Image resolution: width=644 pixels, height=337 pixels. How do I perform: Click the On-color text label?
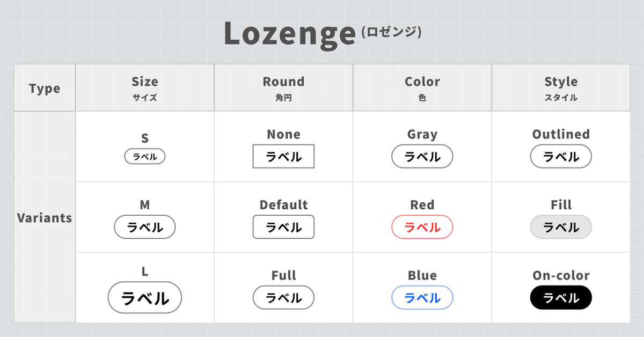click(561, 275)
